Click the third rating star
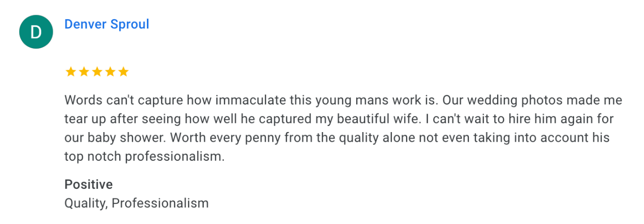Image resolution: width=644 pixels, height=224 pixels. (x=97, y=72)
